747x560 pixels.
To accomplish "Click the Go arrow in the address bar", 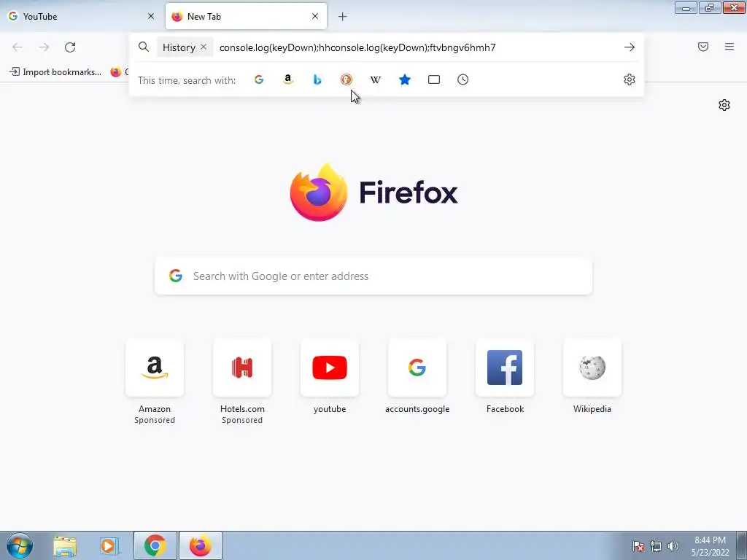I will coord(630,47).
